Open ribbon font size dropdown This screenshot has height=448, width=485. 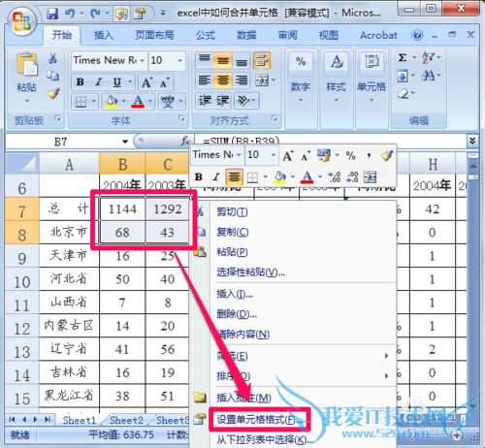[x=179, y=60]
